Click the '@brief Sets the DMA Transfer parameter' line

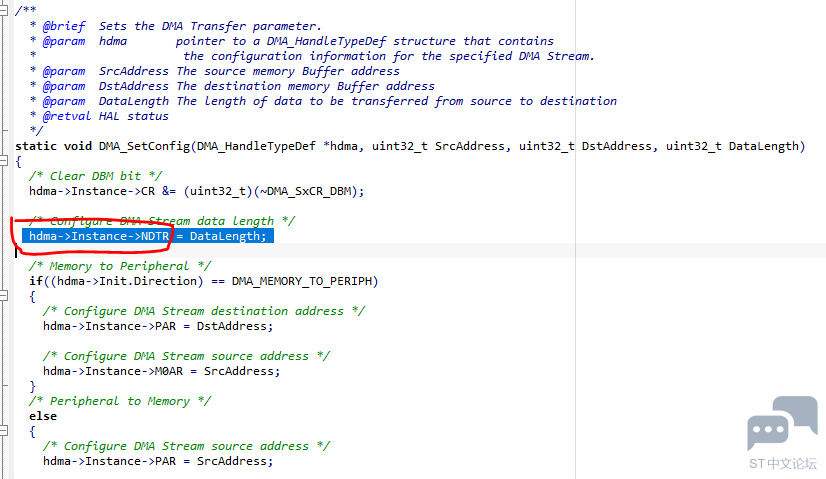[x=176, y=26]
